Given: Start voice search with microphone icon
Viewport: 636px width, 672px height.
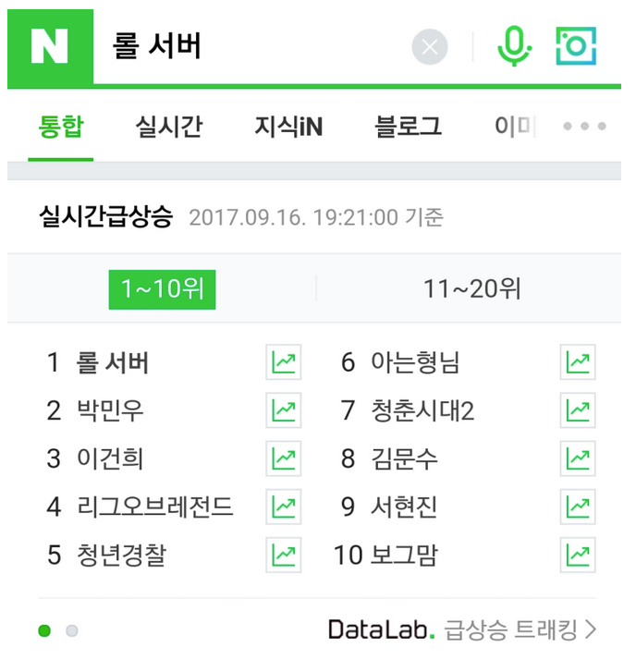Looking at the screenshot, I should click(x=514, y=46).
